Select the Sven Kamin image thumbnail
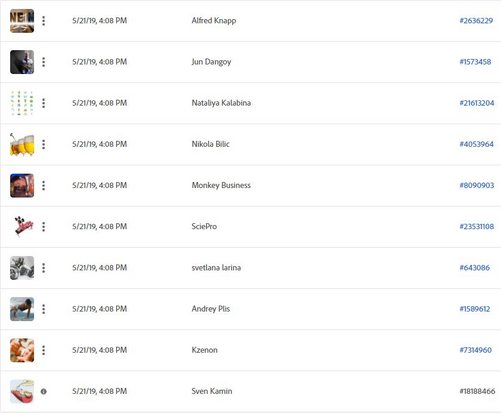 tap(22, 391)
